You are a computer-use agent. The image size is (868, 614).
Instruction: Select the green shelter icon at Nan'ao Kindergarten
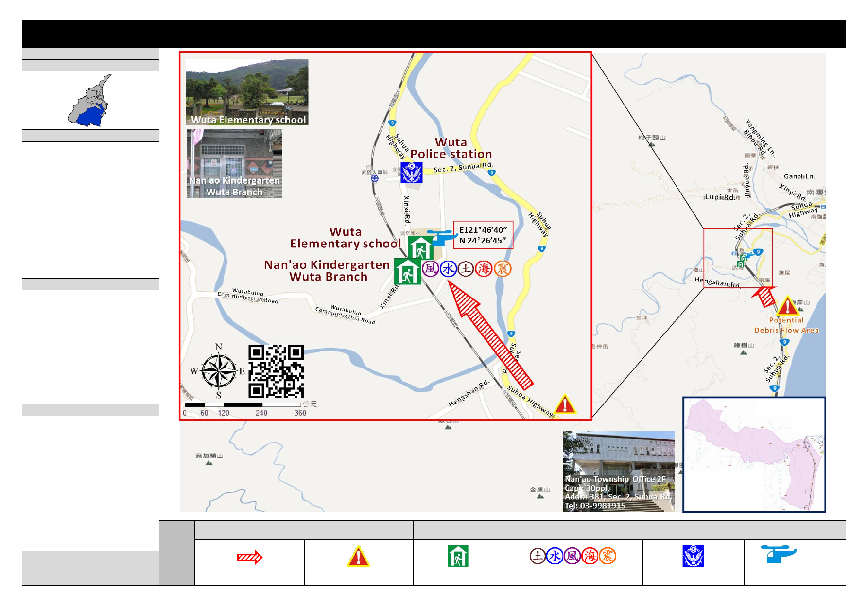coord(407,271)
